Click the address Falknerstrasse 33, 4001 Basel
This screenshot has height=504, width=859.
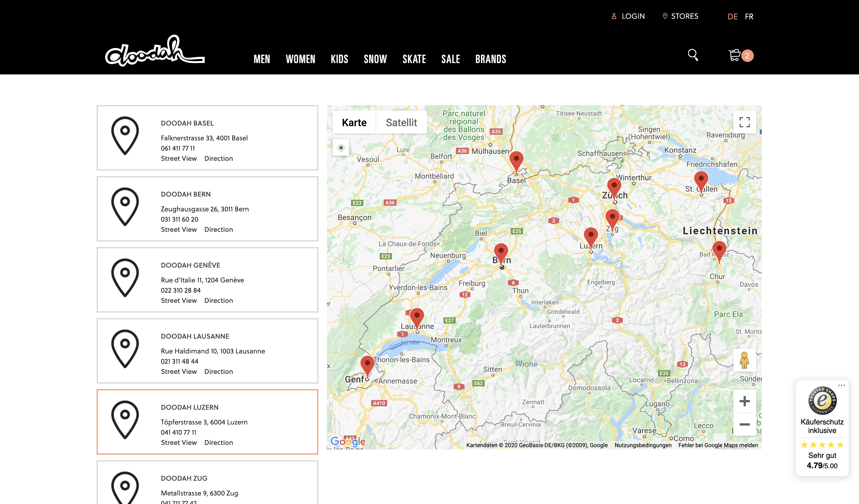pyautogui.click(x=204, y=138)
